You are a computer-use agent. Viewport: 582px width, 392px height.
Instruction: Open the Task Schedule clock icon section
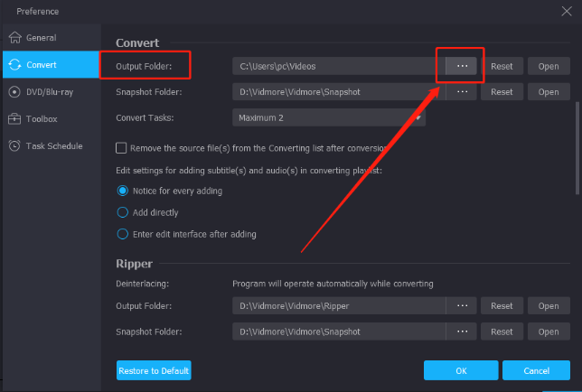pos(14,145)
